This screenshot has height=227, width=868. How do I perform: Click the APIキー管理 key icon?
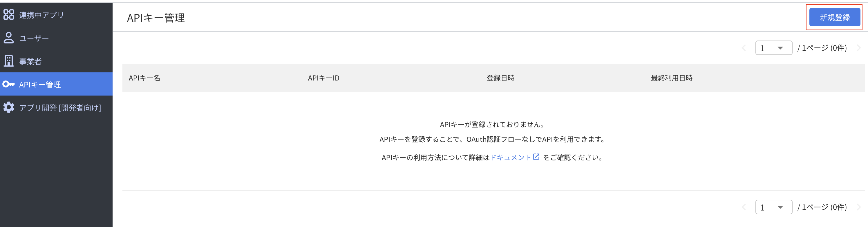point(9,84)
